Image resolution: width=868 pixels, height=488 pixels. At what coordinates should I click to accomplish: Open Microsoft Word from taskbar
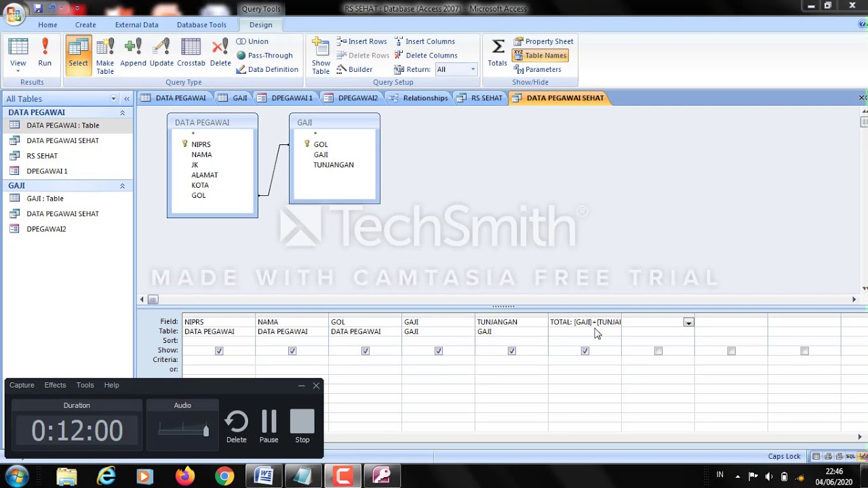tap(263, 476)
